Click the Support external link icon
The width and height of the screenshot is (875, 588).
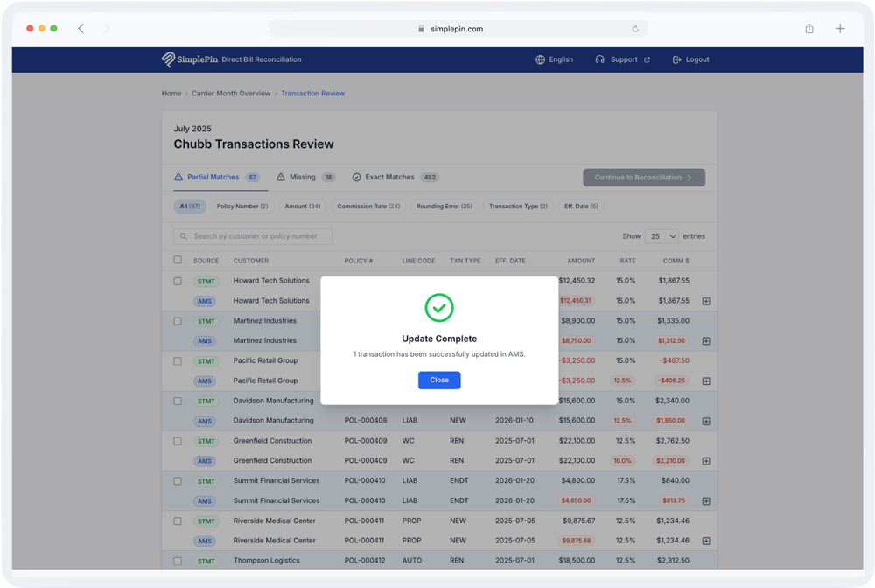[647, 59]
